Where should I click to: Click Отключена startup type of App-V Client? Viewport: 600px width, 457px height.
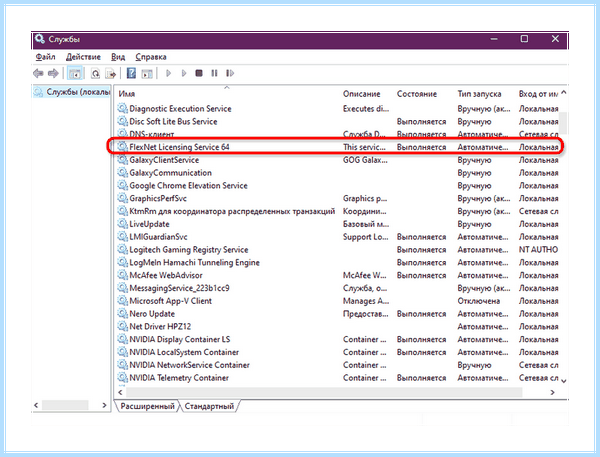(x=478, y=301)
